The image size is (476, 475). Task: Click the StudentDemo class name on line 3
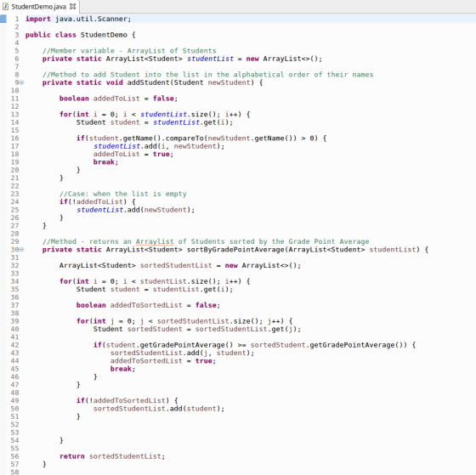tap(104, 35)
